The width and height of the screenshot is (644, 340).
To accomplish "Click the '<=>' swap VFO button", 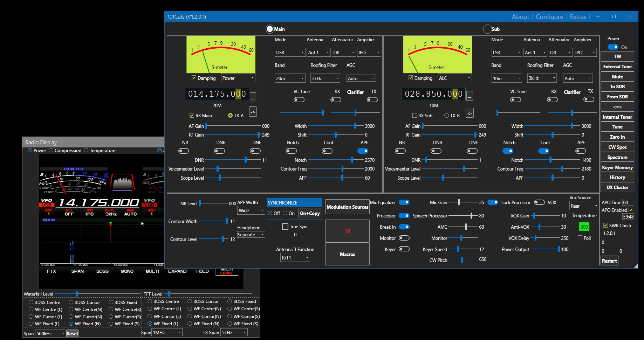I will click(x=617, y=107).
